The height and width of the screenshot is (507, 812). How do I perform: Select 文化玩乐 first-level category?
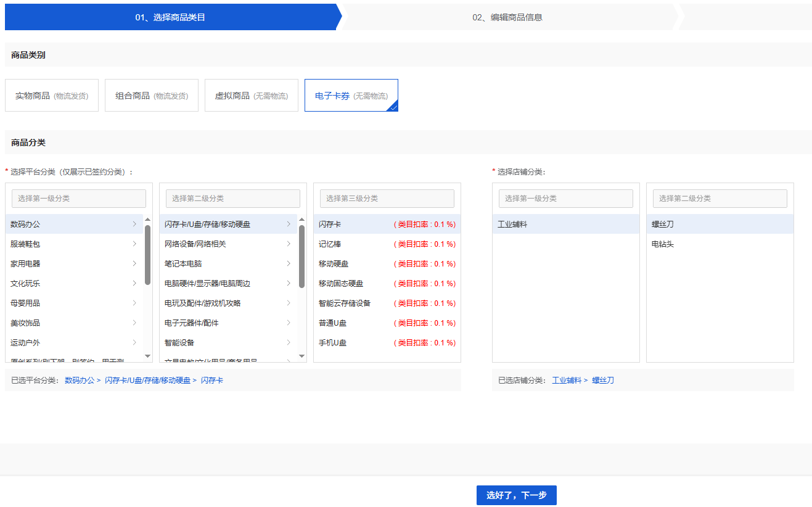point(74,283)
